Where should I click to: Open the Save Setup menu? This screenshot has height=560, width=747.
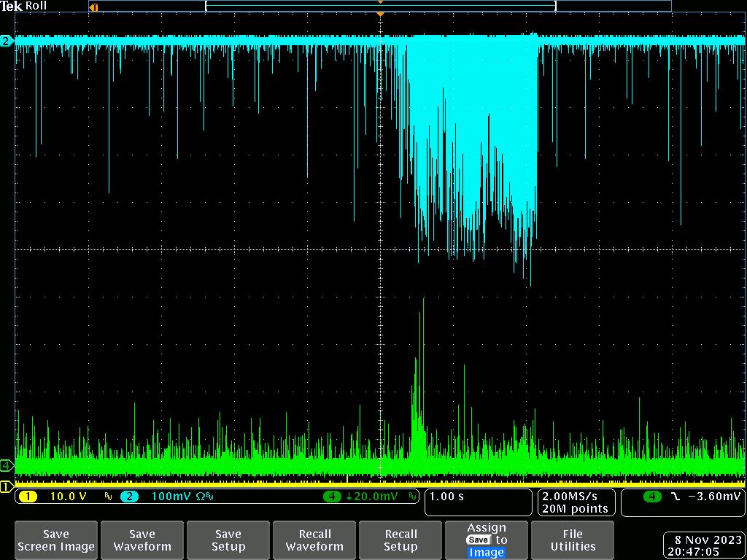(228, 540)
